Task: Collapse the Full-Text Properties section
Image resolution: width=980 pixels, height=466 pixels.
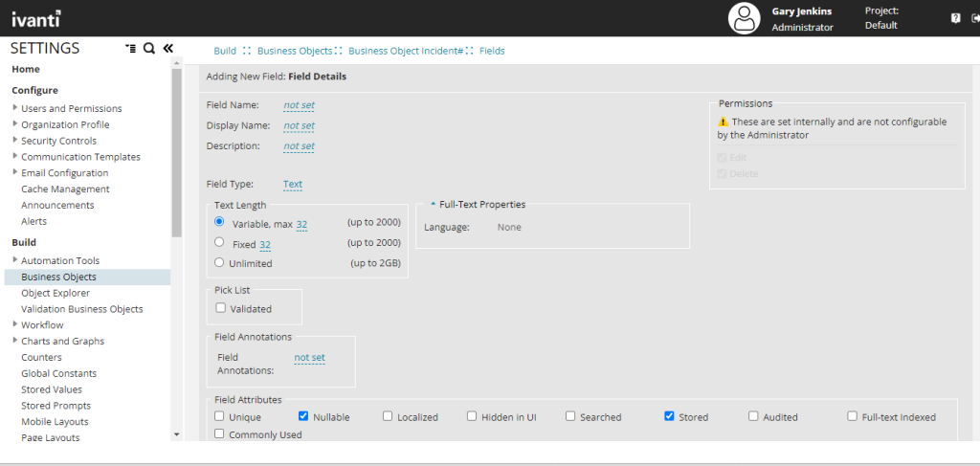Action: (434, 204)
